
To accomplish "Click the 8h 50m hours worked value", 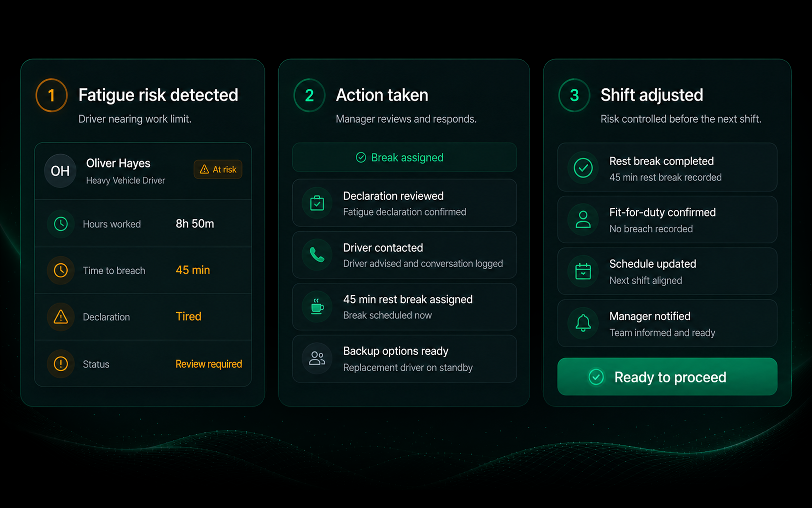I will 195,224.
